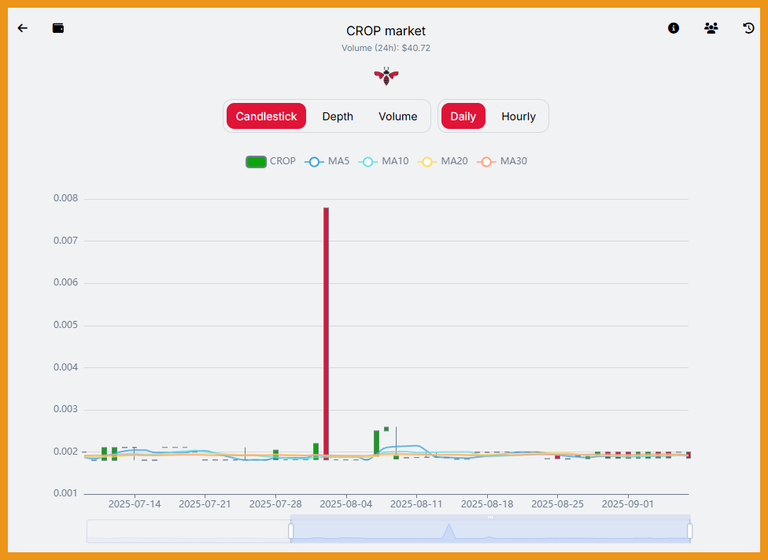Screen dimensions: 768x560
Task: Switch to the Depth chart tab
Action: (337, 116)
